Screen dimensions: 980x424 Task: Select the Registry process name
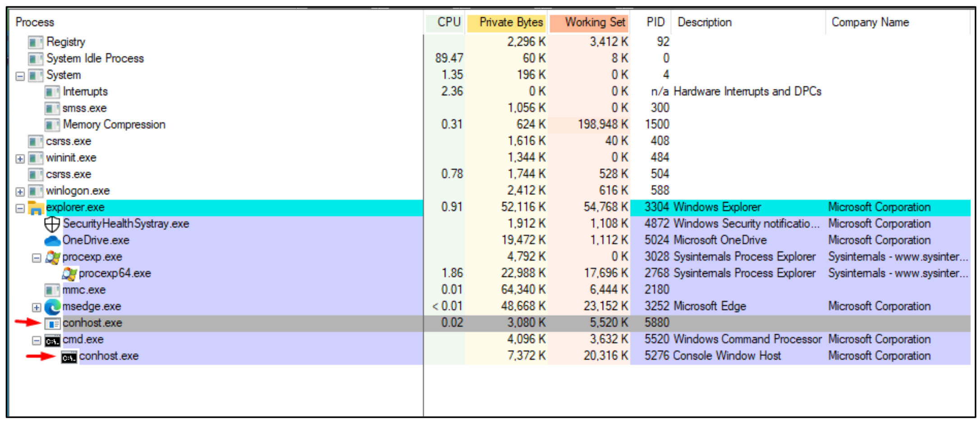click(x=66, y=42)
